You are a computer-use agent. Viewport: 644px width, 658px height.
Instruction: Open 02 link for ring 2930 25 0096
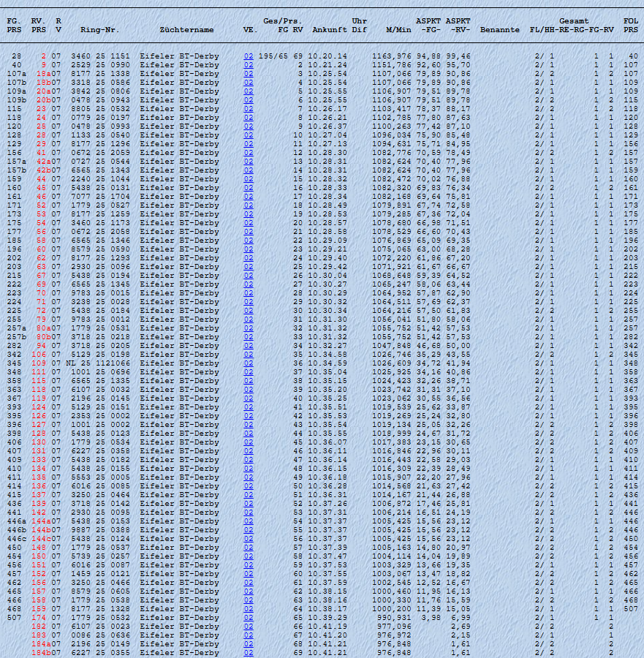[x=249, y=266]
